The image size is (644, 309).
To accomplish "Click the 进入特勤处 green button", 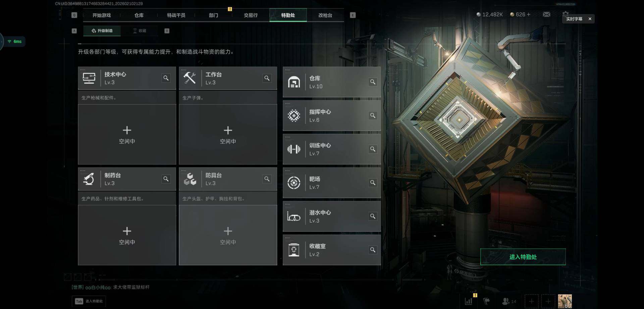I will click(x=523, y=257).
